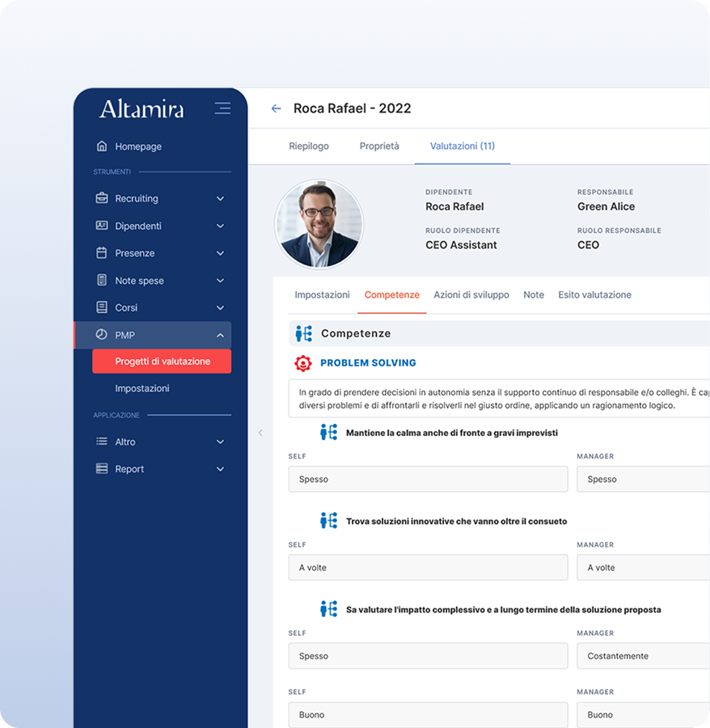Collapse the PMP section chevron
Viewport: 710px width, 728px height.
tap(220, 335)
